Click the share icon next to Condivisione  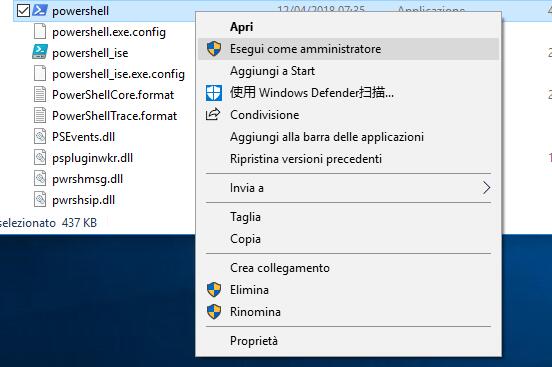pyautogui.click(x=213, y=114)
